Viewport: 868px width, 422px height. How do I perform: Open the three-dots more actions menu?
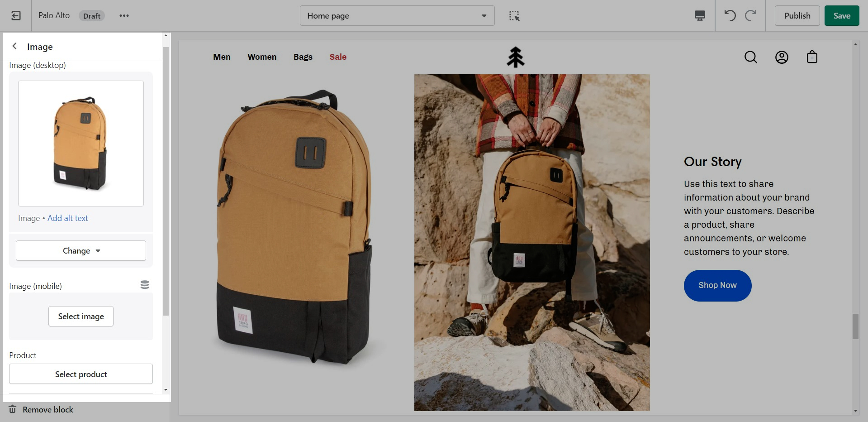click(x=124, y=16)
